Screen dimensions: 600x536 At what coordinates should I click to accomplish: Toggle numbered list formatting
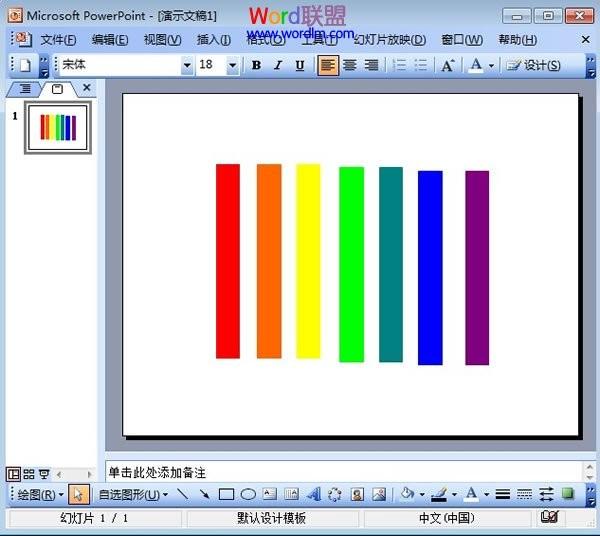pos(399,65)
